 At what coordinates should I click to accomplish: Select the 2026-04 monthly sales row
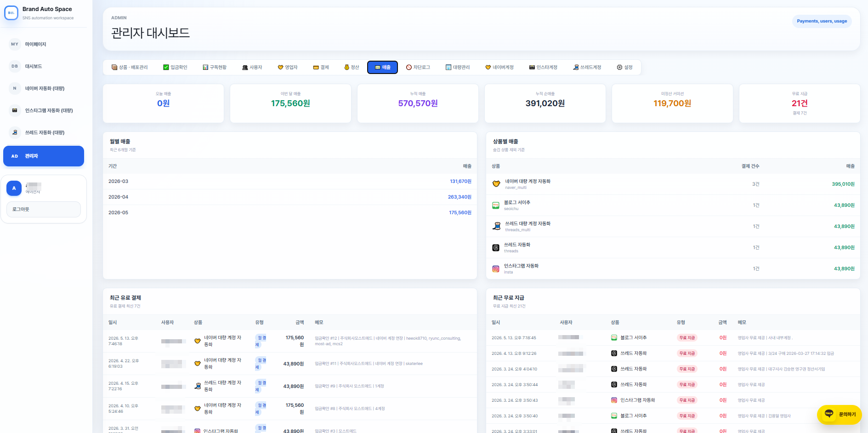[x=290, y=197]
